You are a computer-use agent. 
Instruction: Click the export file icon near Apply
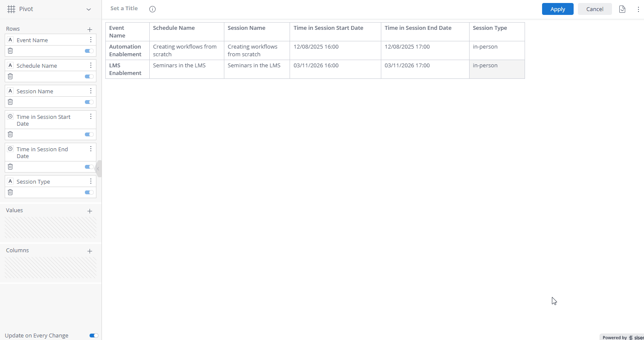(622, 9)
